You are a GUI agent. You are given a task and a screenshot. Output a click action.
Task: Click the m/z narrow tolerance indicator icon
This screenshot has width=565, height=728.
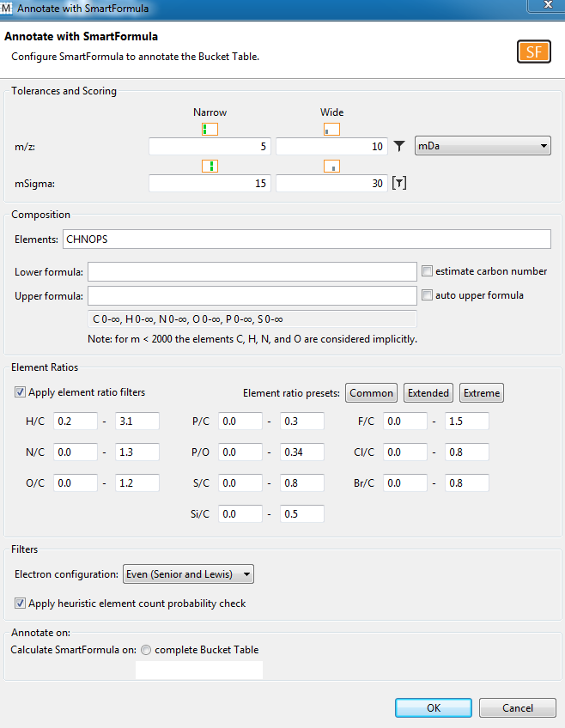pos(210,129)
